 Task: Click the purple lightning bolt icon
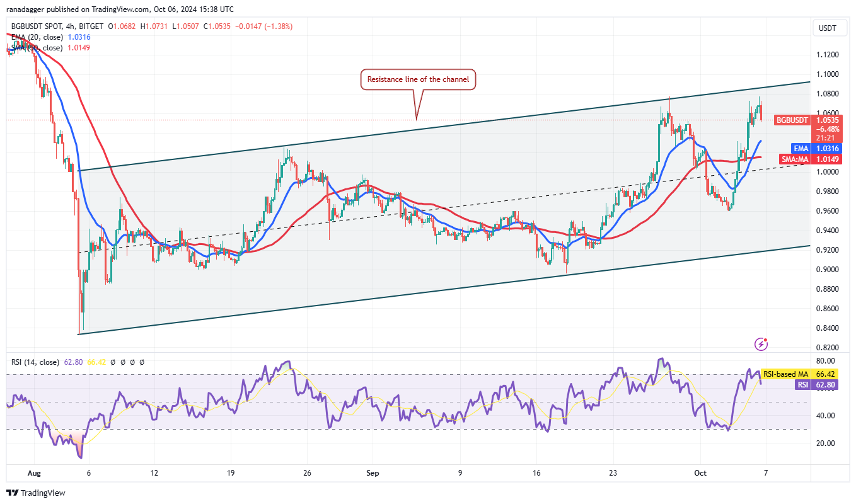click(761, 344)
